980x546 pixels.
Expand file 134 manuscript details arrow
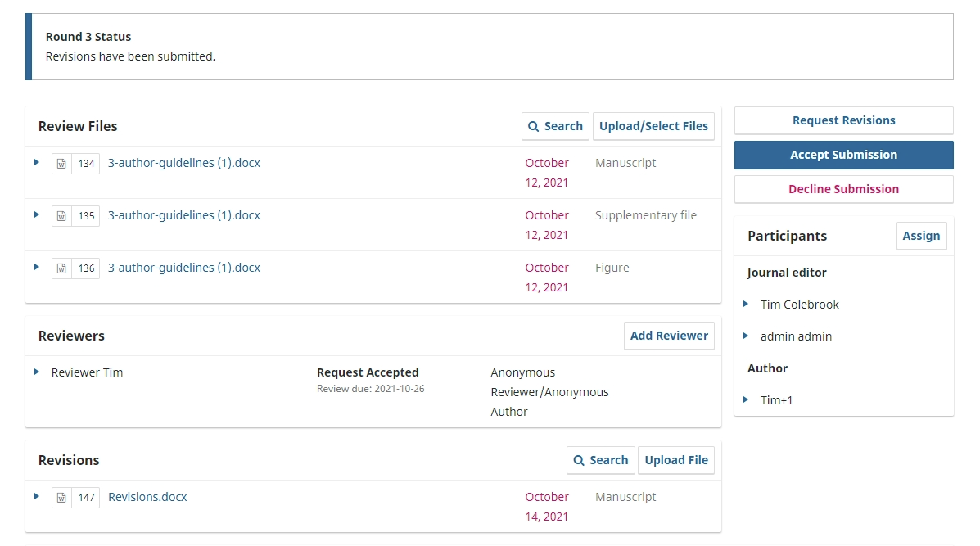[x=37, y=162]
